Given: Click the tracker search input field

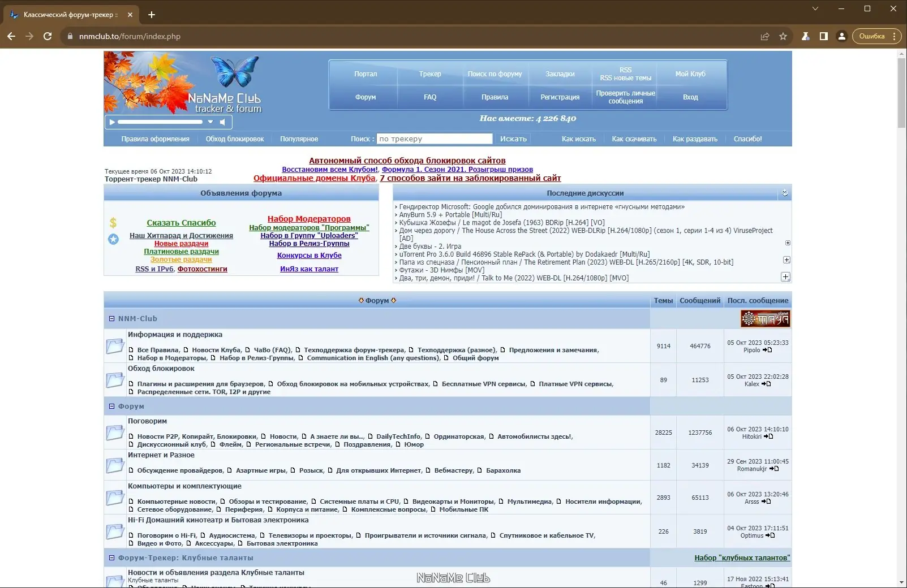Looking at the screenshot, I should point(435,139).
